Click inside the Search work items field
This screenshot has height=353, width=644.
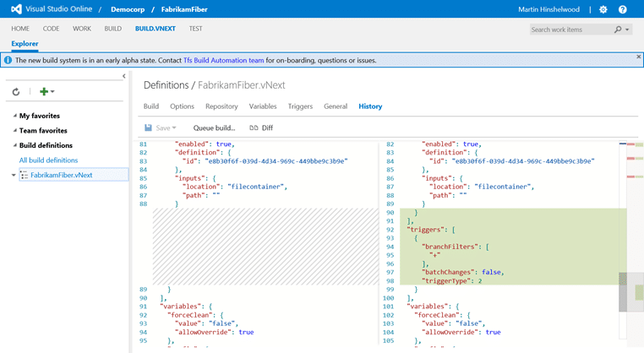coord(570,30)
